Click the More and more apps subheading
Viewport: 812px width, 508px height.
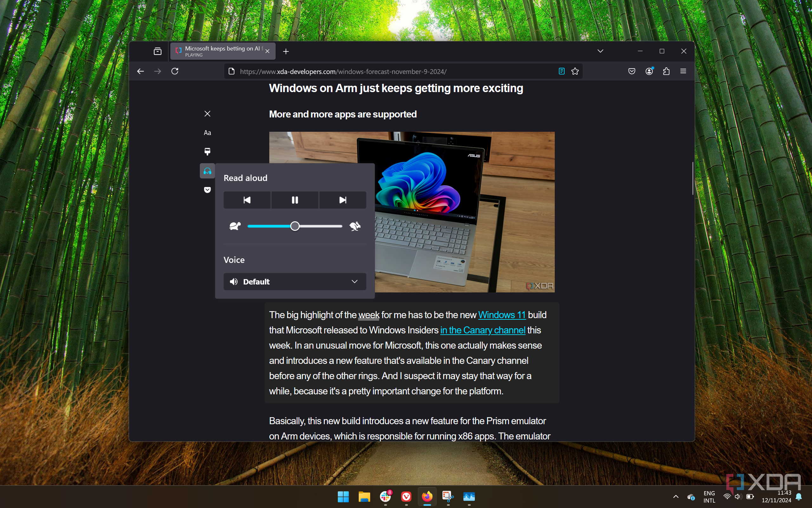pyautogui.click(x=343, y=114)
